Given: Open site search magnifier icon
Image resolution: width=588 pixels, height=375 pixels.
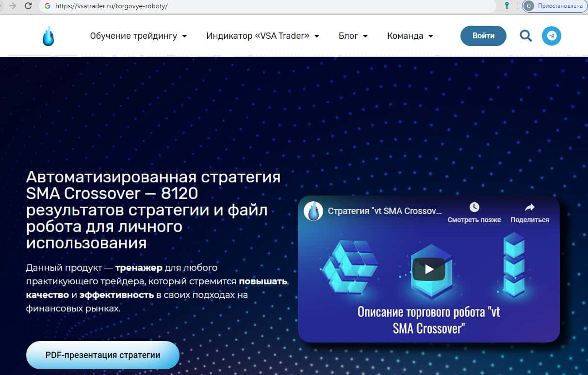Looking at the screenshot, I should tap(526, 36).
